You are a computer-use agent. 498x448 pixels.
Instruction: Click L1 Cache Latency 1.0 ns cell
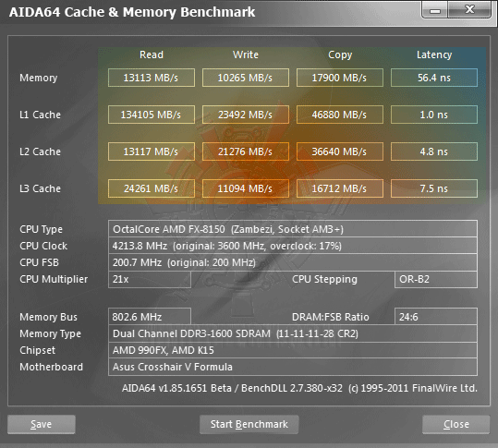click(434, 115)
